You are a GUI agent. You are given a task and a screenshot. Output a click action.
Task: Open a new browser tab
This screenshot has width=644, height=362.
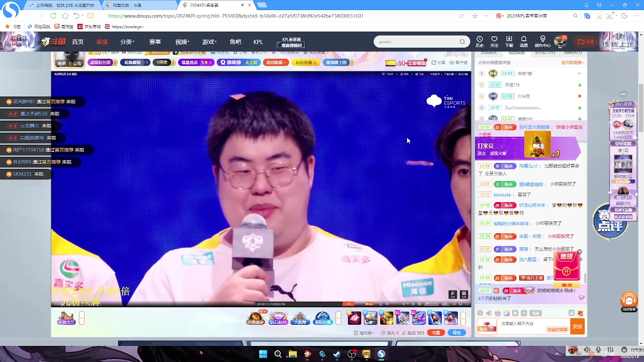coord(262,5)
